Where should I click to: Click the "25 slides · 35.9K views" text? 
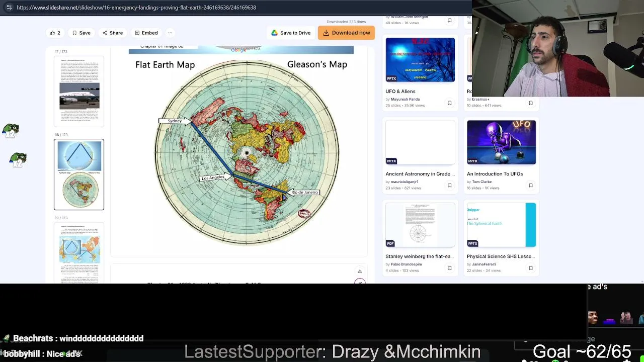[405, 106]
